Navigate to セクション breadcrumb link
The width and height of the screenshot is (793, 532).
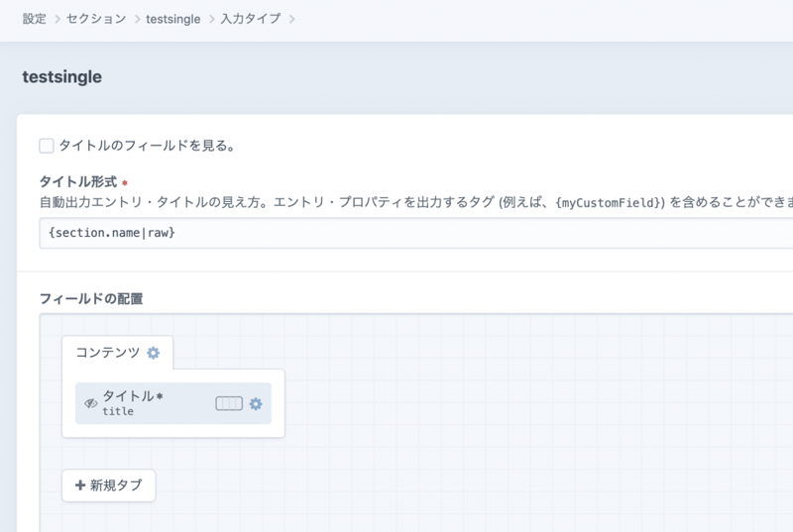(x=97, y=18)
